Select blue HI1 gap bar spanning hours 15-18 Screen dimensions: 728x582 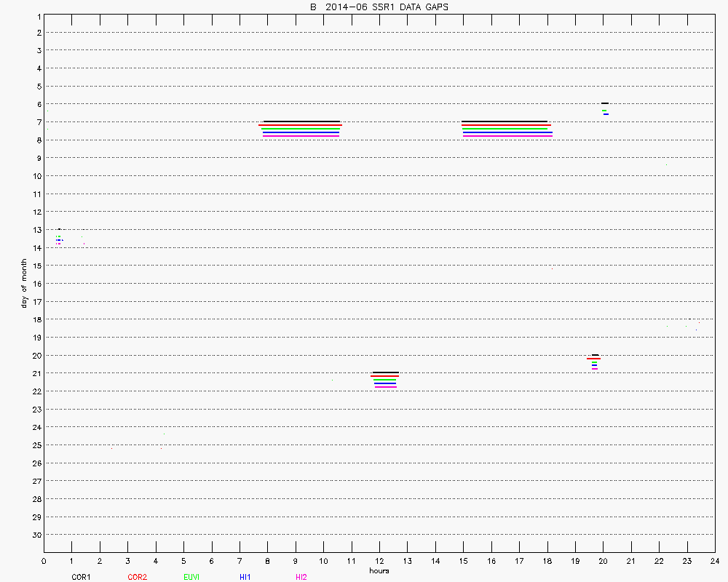point(507,132)
